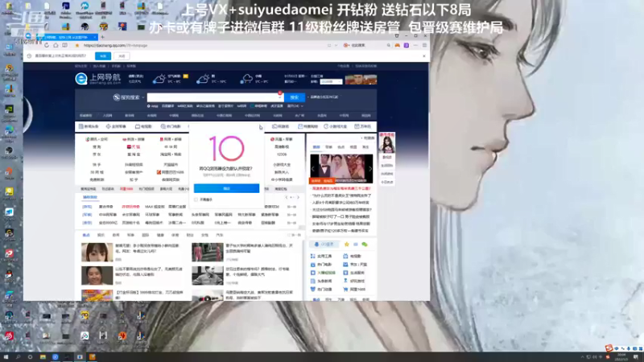
Task: Open 生活服务 shortcut in sidebar
Action: (354, 273)
